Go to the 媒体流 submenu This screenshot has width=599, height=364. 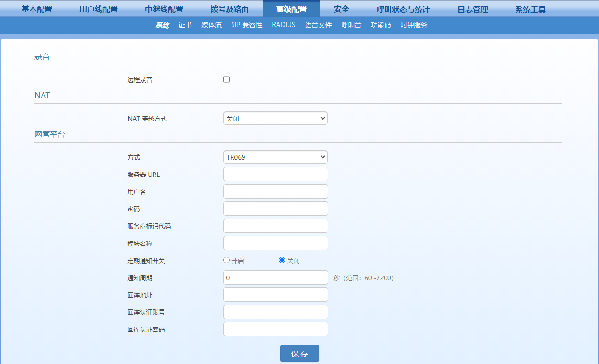coord(211,25)
